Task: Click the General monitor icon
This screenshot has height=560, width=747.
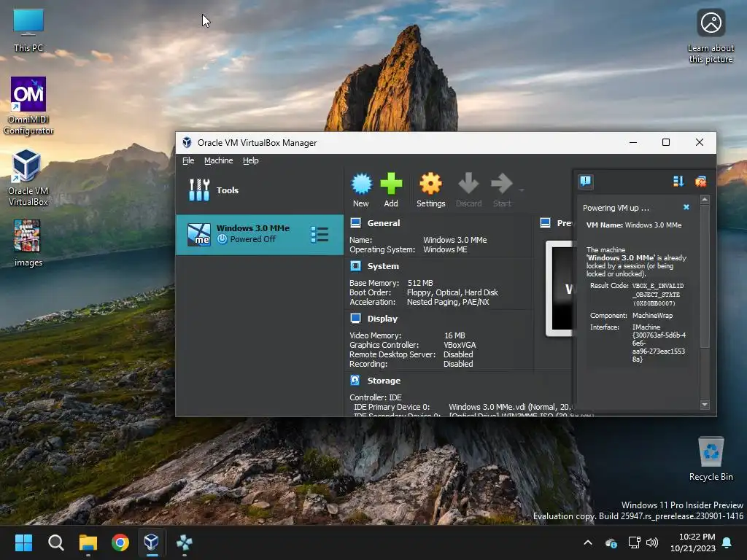Action: click(355, 222)
